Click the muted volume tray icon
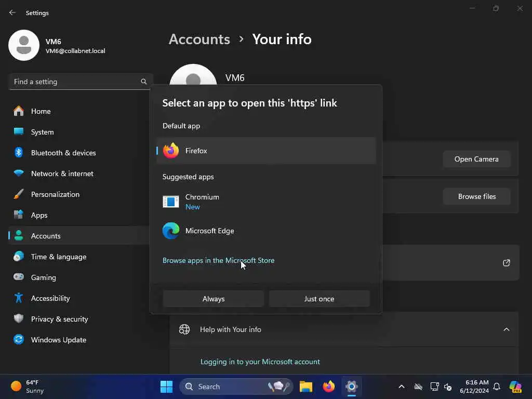Viewport: 532px width, 399px height. (448, 387)
